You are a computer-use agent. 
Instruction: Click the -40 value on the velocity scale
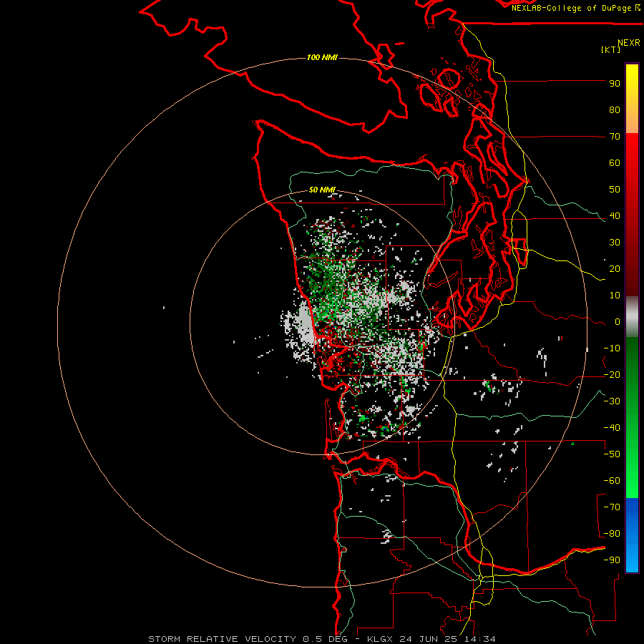(612, 428)
